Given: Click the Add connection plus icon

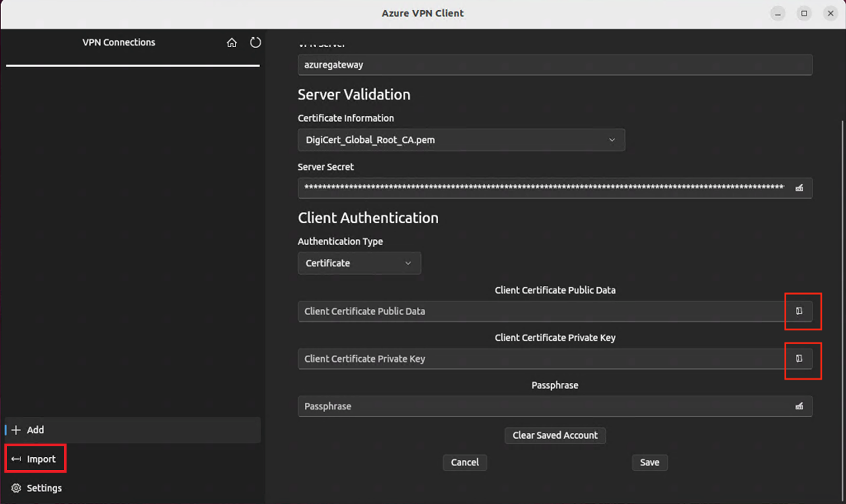Looking at the screenshot, I should tap(17, 430).
